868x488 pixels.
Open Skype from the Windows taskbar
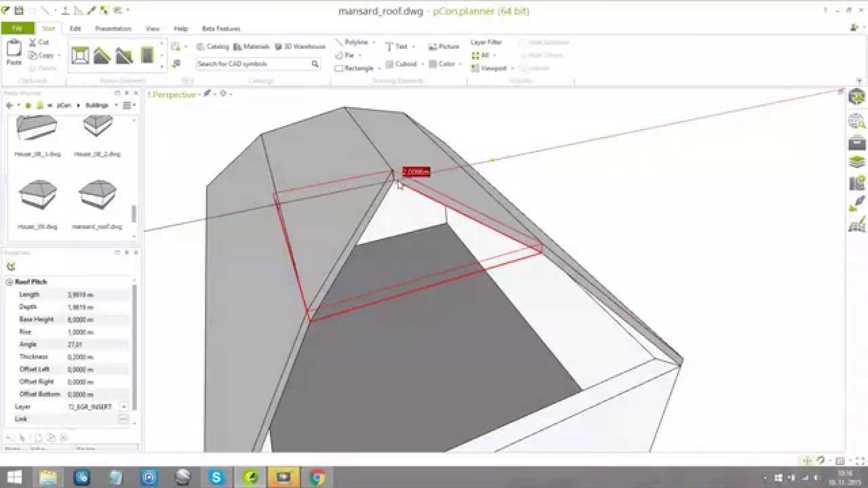point(216,477)
